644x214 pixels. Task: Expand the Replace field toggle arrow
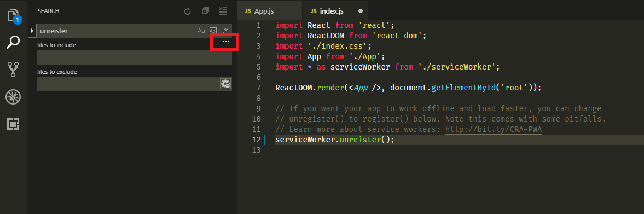pos(32,31)
